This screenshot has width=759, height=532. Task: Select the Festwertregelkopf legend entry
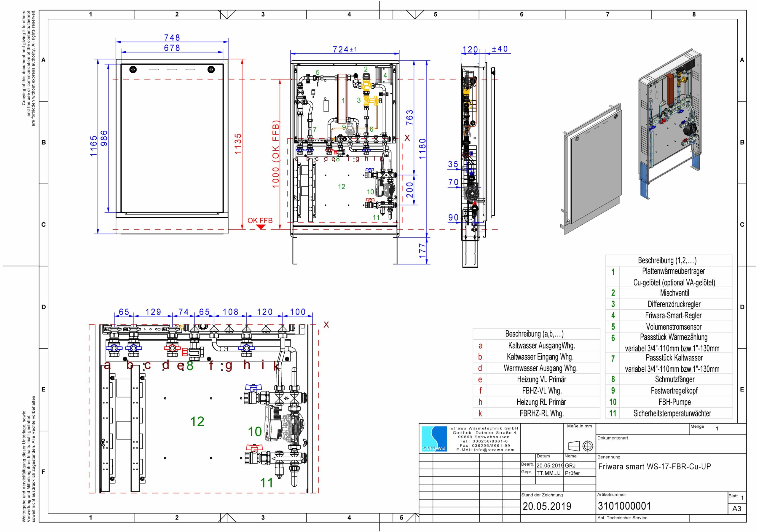(x=669, y=391)
